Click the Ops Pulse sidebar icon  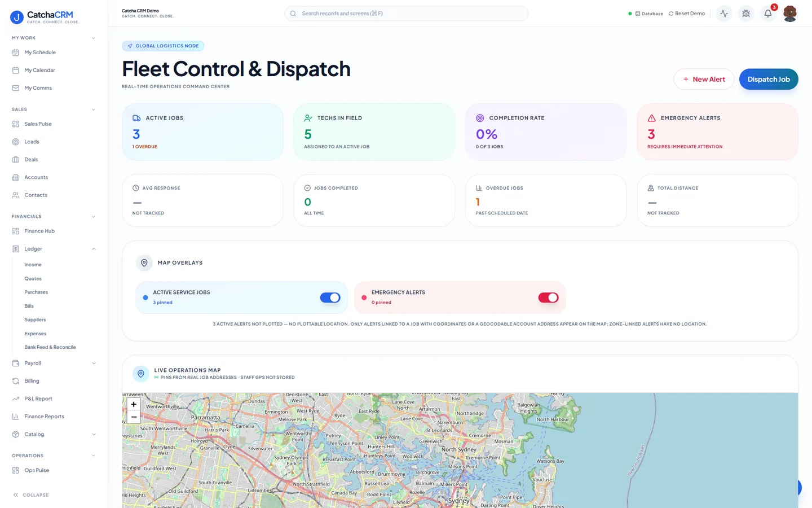(x=16, y=470)
